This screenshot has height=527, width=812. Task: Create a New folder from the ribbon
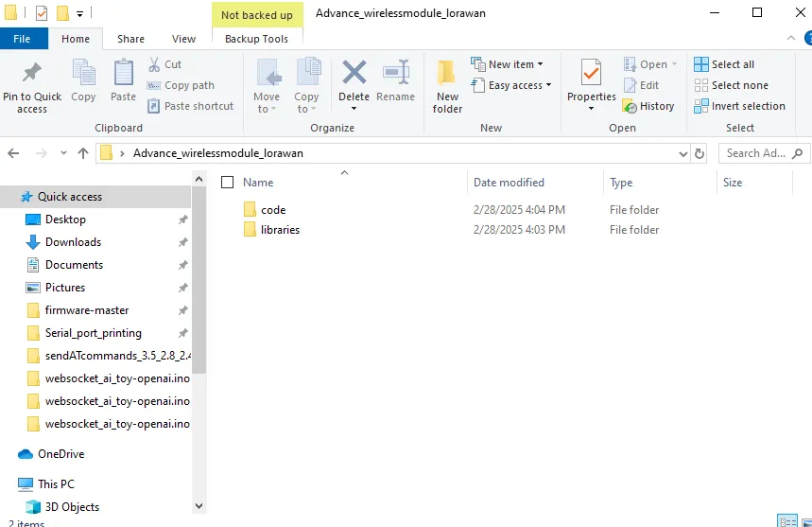[x=447, y=86]
